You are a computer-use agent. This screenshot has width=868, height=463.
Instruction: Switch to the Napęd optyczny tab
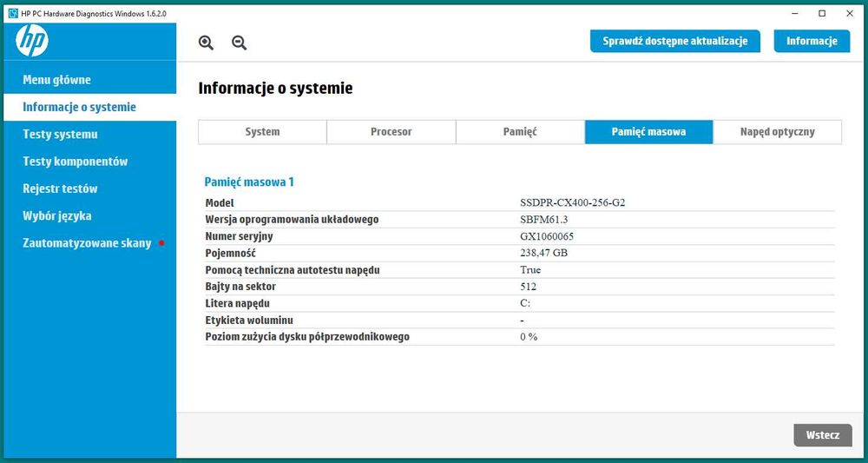coord(777,132)
